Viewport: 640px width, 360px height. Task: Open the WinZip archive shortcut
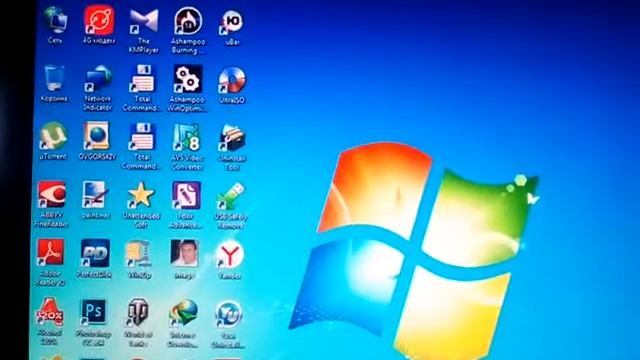click(139, 254)
